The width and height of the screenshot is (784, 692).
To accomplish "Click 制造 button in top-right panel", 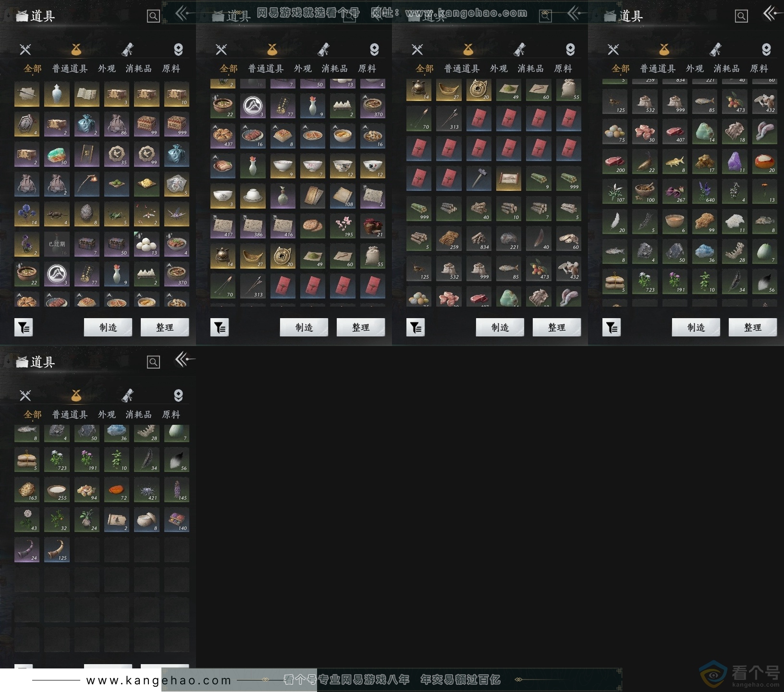I will [696, 327].
